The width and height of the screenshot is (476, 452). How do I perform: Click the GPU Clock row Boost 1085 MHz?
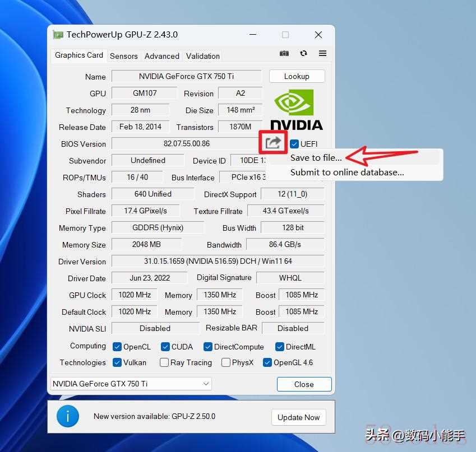pos(302,295)
